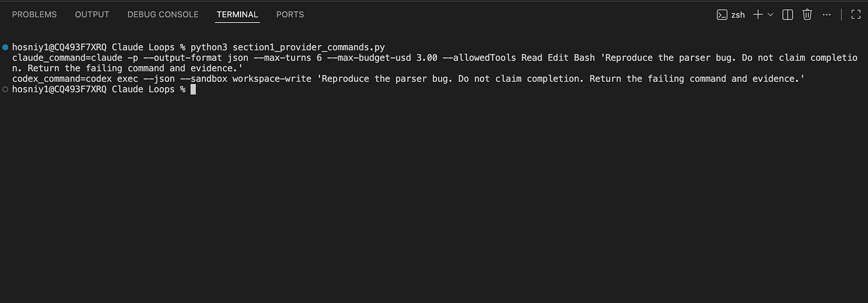Create a new terminal with plus icon
Image resolution: width=868 pixels, height=303 pixels.
point(758,14)
